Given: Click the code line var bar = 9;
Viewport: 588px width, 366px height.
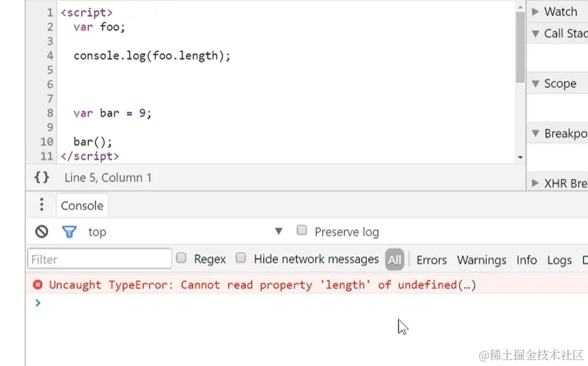Looking at the screenshot, I should click(x=112, y=113).
